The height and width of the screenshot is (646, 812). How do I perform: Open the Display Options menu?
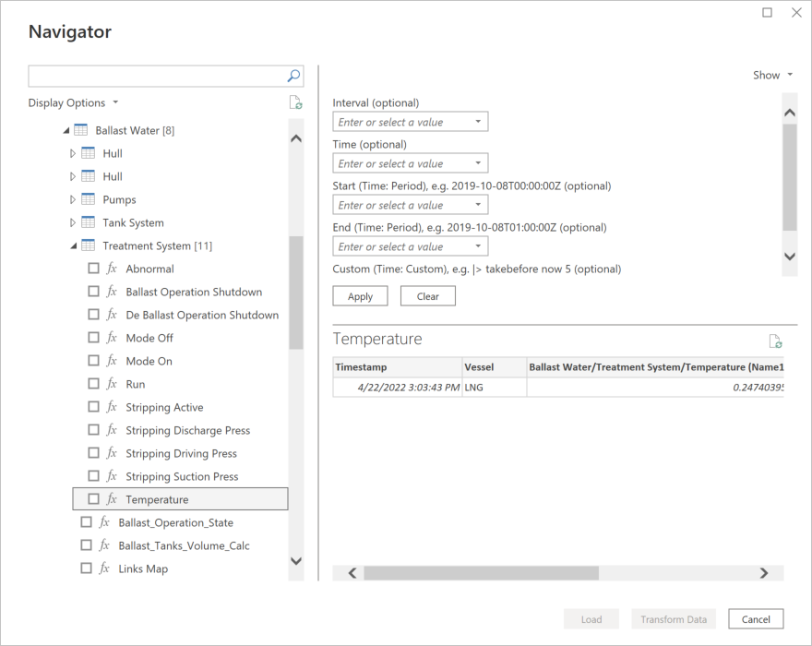73,103
